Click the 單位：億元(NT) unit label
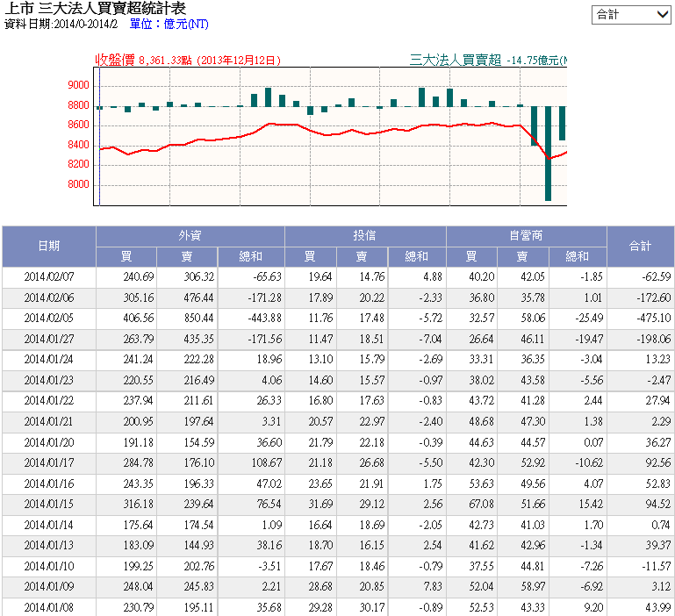 pos(169,24)
